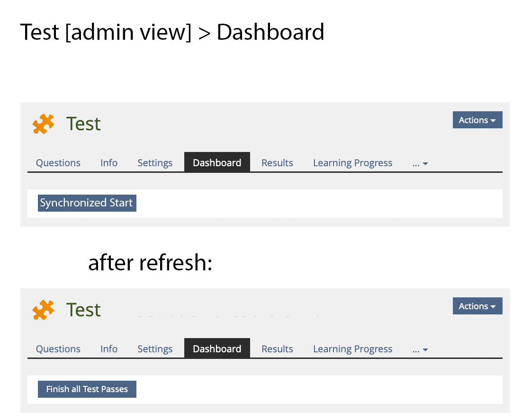Open Learning Progress tab in the after-refresh panel
Image resolution: width=531 pixels, height=420 pixels.
[x=352, y=349]
